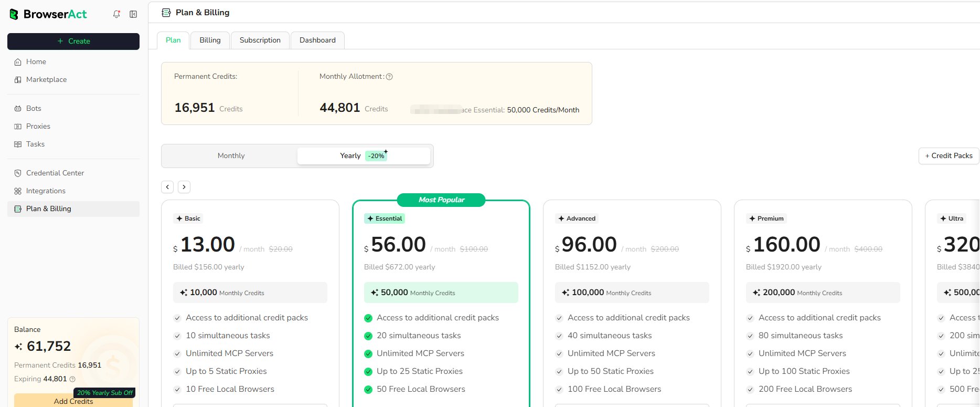The image size is (980, 407).
Task: Select Plan & Billing sidebar item
Action: pos(73,208)
